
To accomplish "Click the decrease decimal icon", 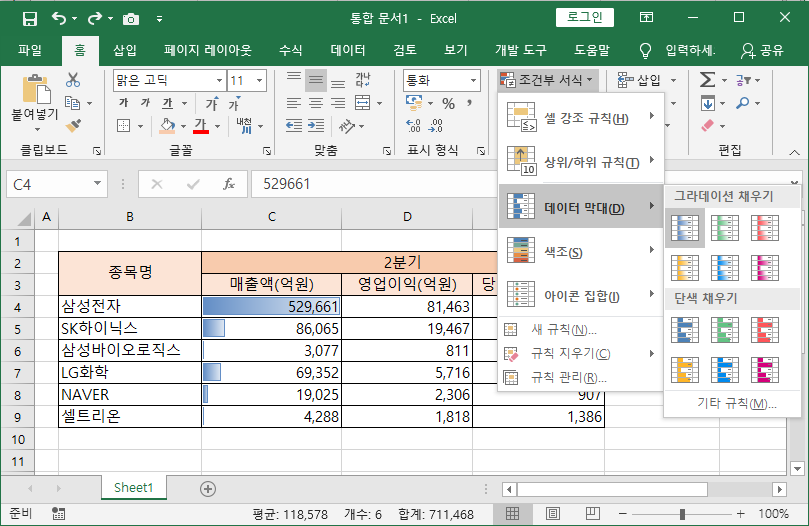I will (x=436, y=125).
